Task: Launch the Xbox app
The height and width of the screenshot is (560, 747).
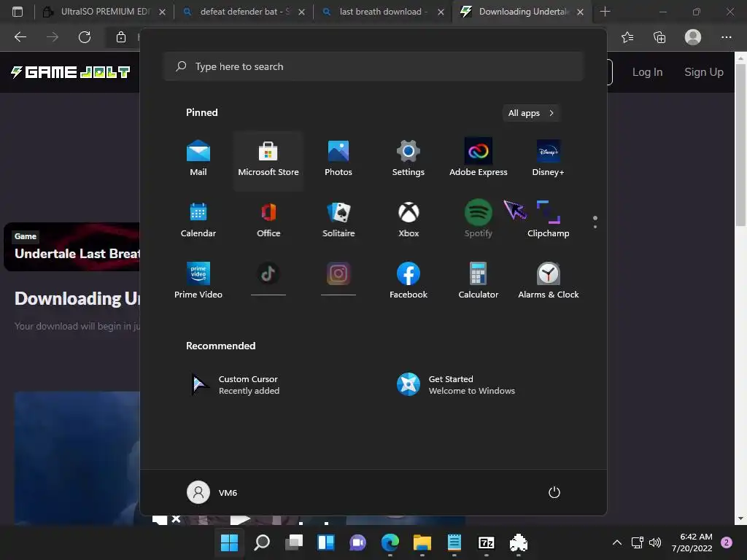Action: click(x=409, y=220)
